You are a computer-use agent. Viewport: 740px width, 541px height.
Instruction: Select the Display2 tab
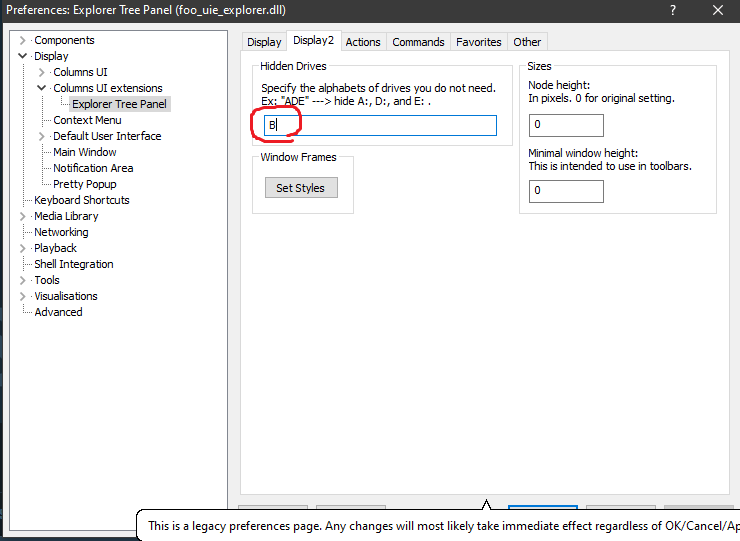tap(313, 41)
